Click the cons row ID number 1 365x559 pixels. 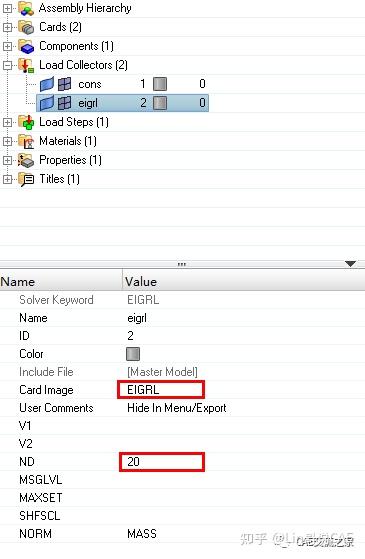point(143,84)
